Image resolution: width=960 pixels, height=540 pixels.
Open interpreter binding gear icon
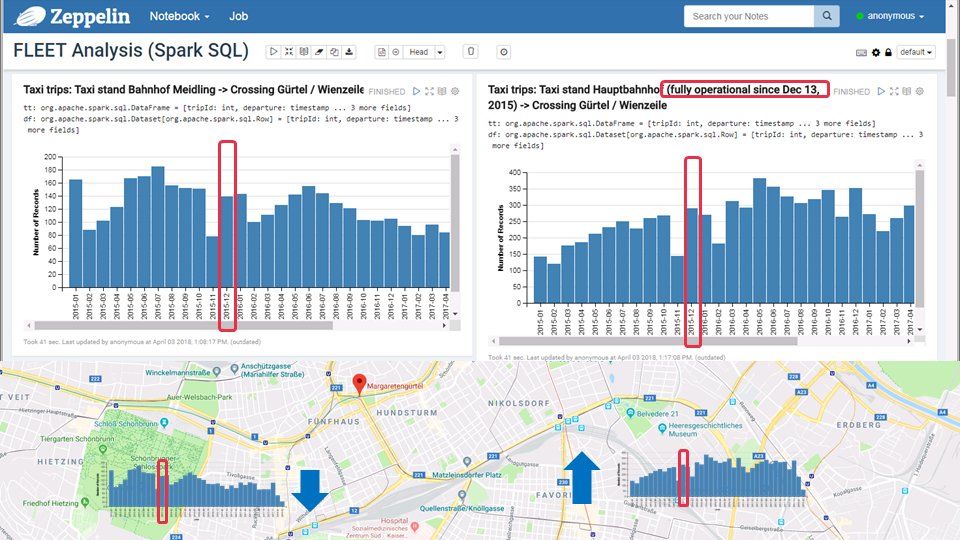coord(876,53)
